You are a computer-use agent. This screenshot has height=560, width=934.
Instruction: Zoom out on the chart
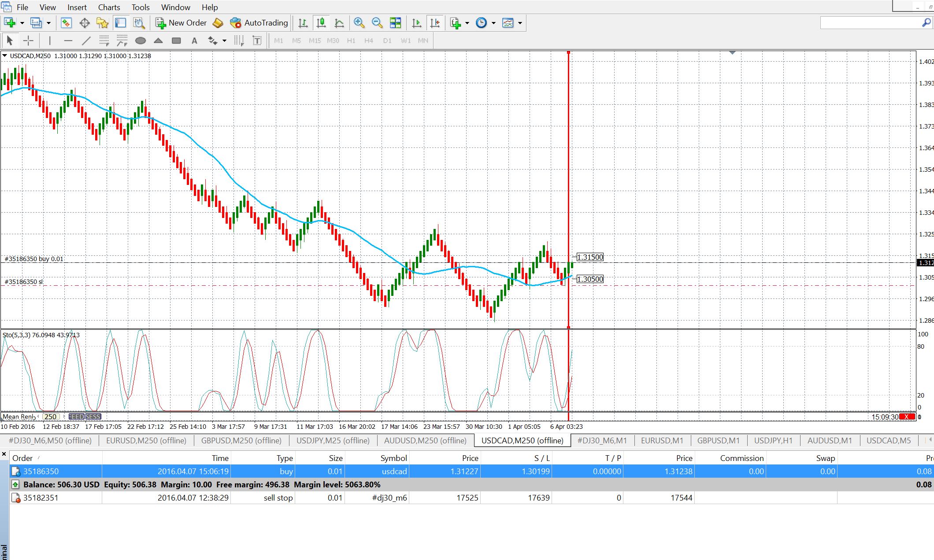pos(377,23)
